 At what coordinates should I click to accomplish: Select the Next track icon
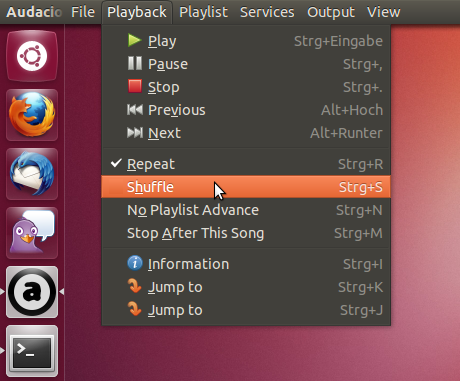135,132
